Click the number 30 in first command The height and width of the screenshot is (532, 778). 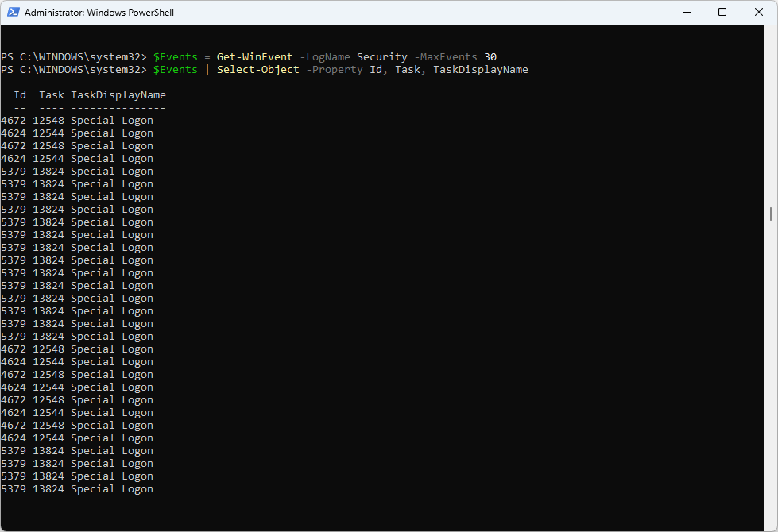(490, 57)
